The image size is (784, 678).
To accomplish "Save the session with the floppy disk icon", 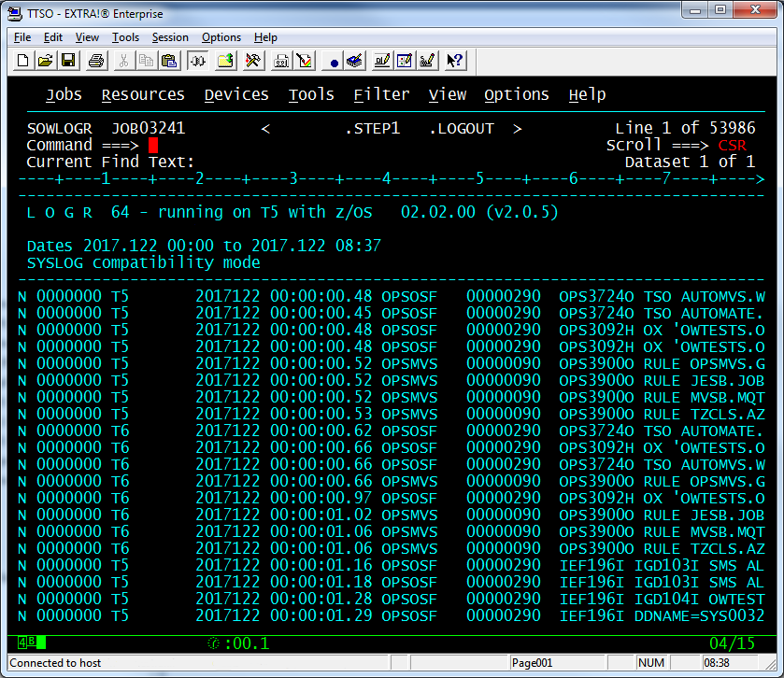I will click(68, 61).
